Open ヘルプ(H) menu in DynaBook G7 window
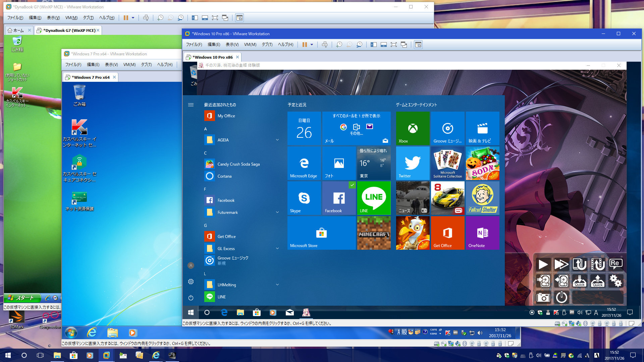 click(107, 18)
